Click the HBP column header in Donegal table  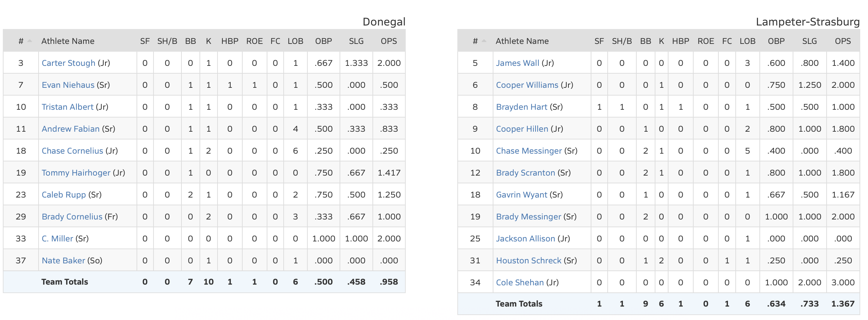(x=230, y=41)
